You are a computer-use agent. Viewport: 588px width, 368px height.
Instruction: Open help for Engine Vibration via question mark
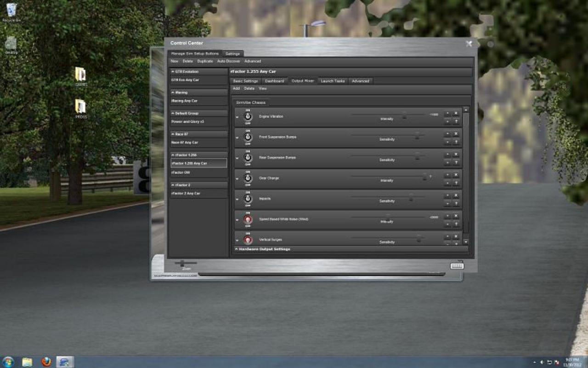(456, 121)
